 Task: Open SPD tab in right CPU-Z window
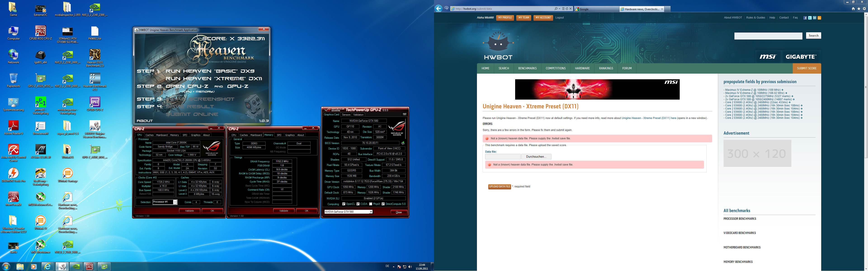(279, 135)
